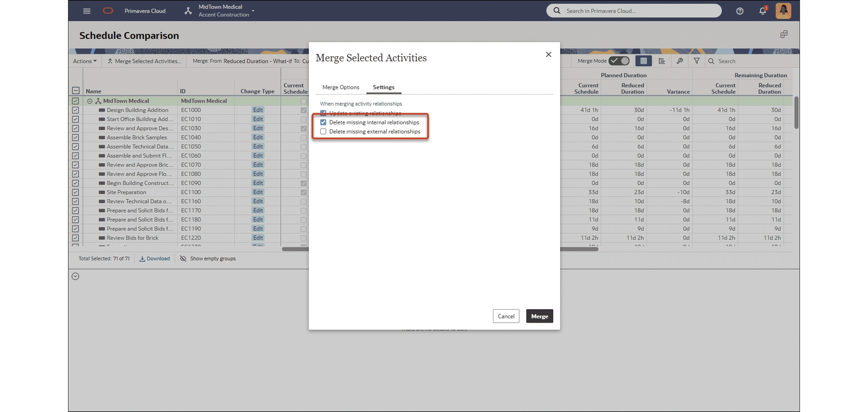Switch to the Merge Options tab
This screenshot has height=412, width=868.
point(340,87)
